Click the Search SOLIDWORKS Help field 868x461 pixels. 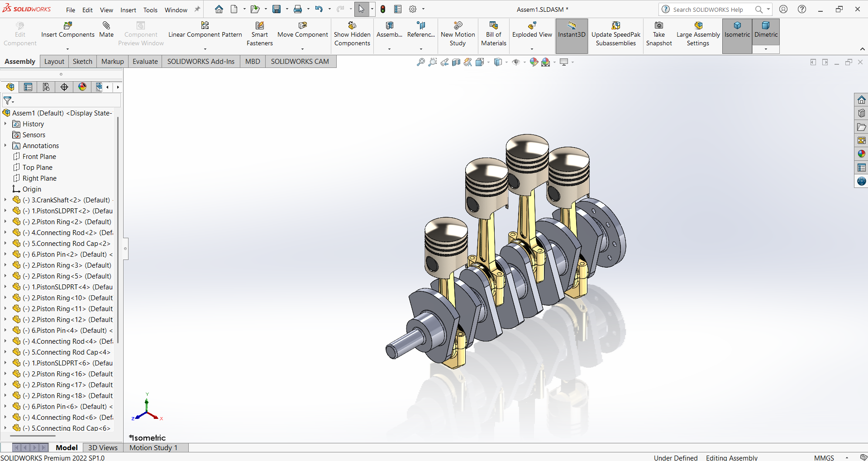[708, 10]
